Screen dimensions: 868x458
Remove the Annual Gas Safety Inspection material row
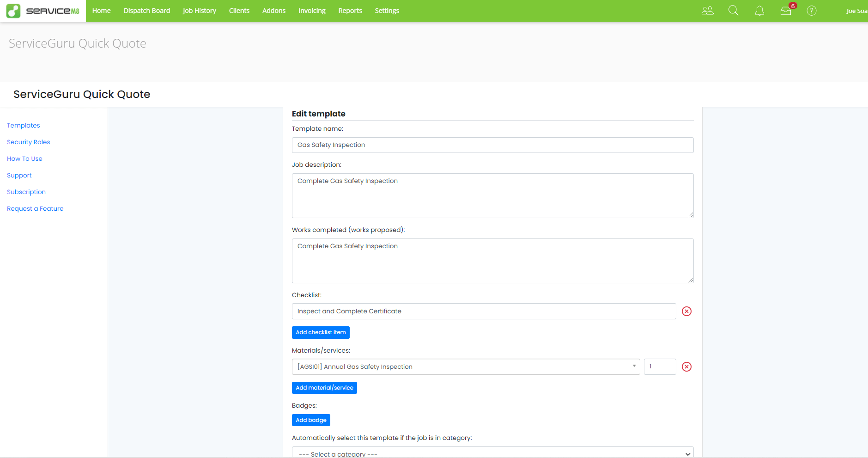click(x=687, y=367)
